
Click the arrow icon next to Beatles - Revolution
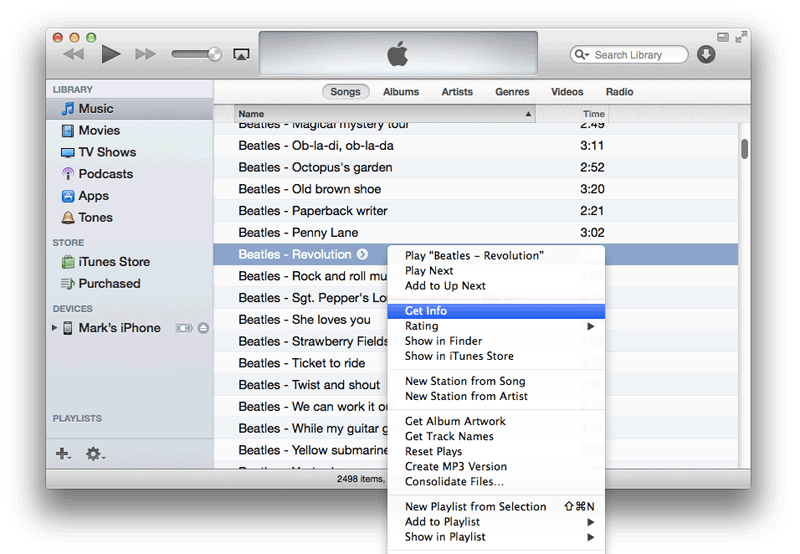click(x=362, y=255)
